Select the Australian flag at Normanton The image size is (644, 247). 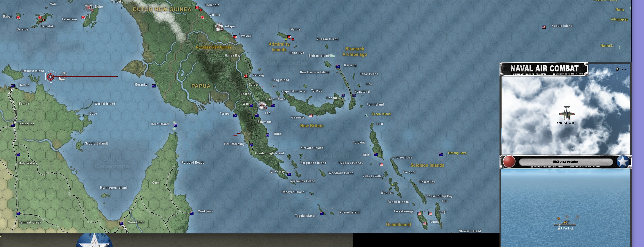tap(121, 223)
